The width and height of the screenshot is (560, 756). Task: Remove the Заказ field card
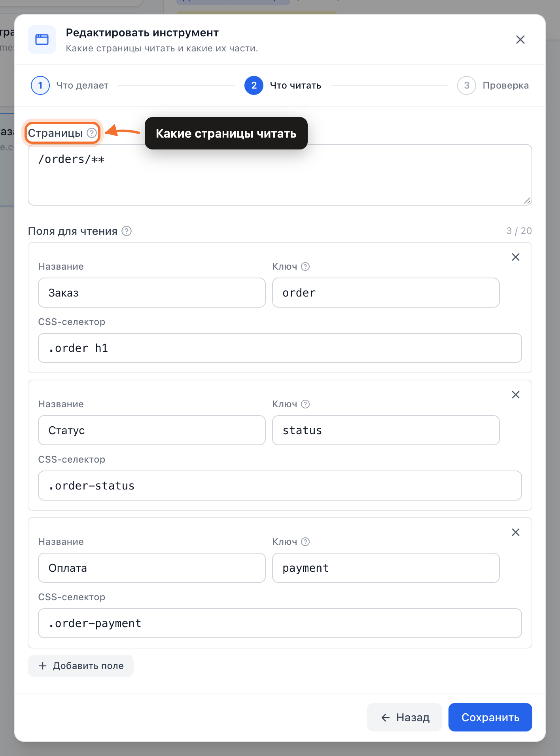pyautogui.click(x=516, y=257)
